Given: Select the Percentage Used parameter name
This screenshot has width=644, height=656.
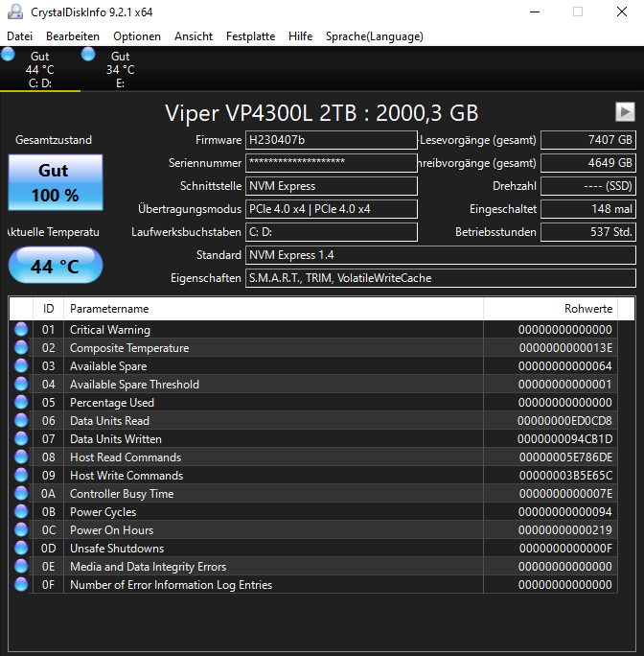Looking at the screenshot, I should (x=112, y=403).
